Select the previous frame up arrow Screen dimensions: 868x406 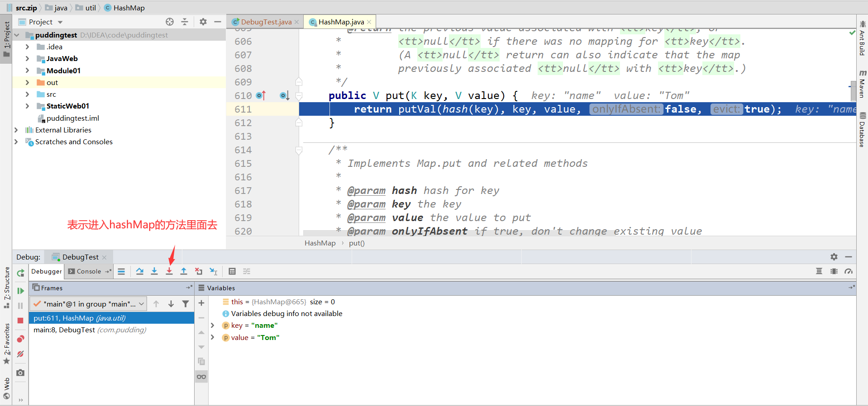click(x=156, y=304)
